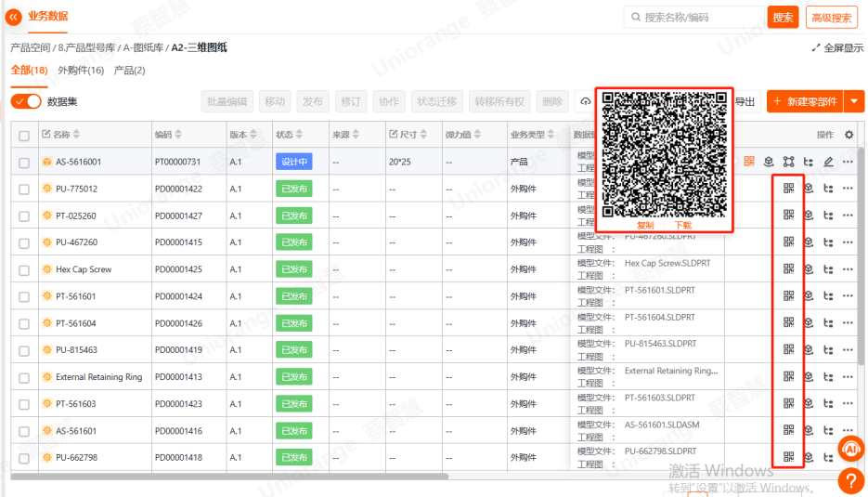Click 复制 under the QR code
This screenshot has width=868, height=497.
tap(645, 225)
